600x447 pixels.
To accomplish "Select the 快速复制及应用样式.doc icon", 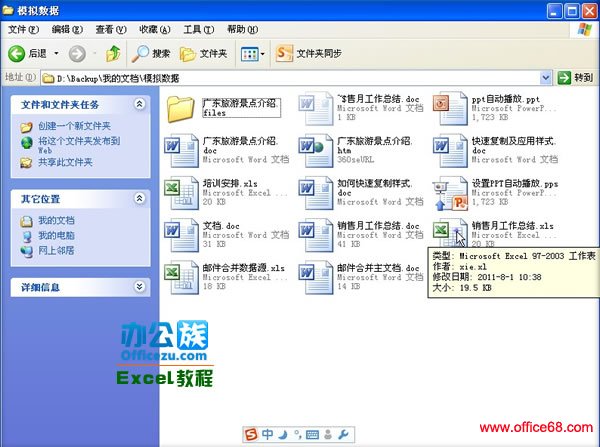I will (450, 150).
